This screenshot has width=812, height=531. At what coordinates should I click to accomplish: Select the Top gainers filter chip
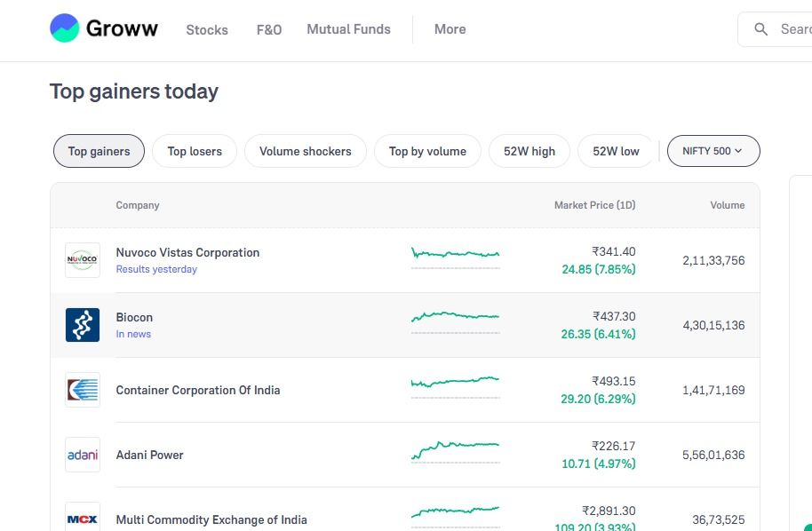click(x=99, y=151)
